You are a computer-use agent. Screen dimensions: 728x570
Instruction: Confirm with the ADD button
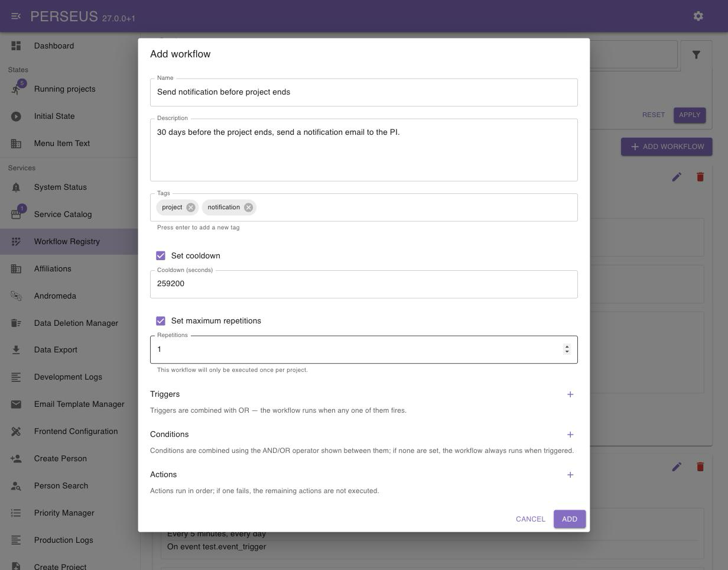pyautogui.click(x=570, y=519)
